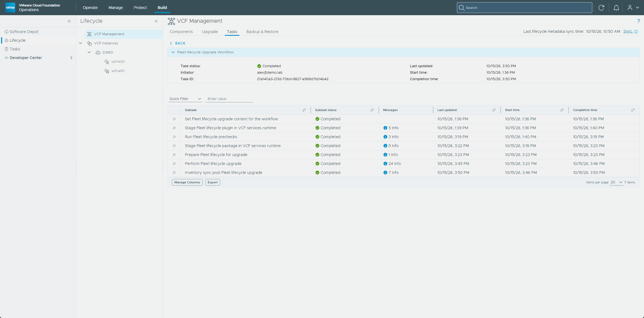Click the Search field
Screen dimensions: 644x318
pos(524,8)
